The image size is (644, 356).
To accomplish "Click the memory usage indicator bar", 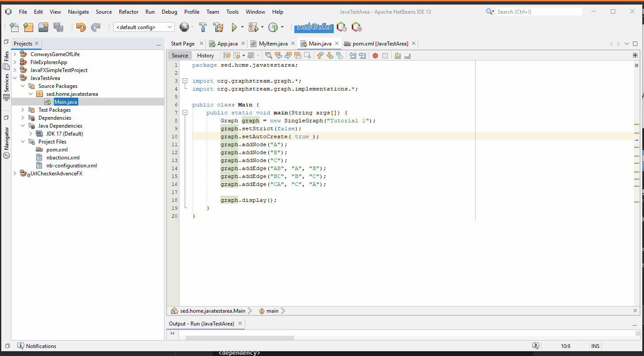I will pos(314,27).
